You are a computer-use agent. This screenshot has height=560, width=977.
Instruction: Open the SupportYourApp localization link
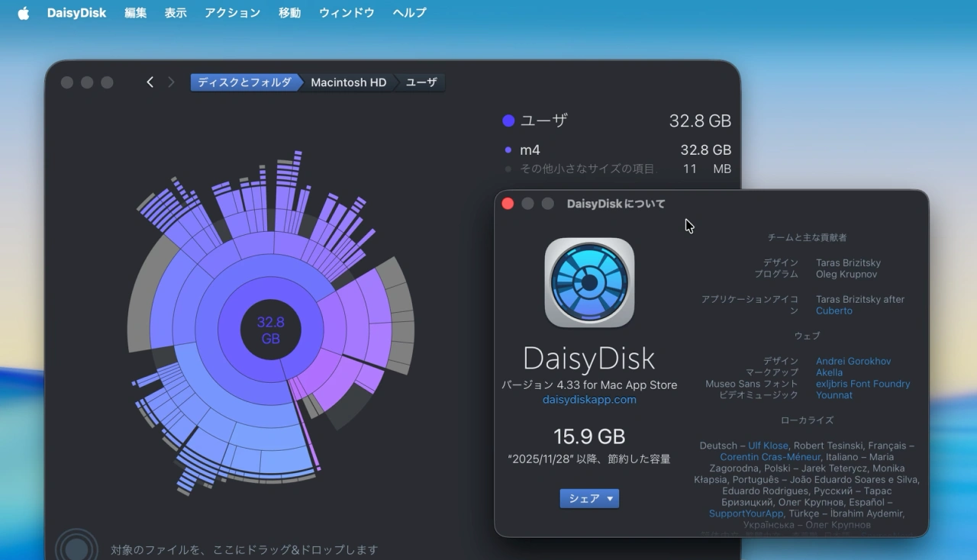coord(745,513)
